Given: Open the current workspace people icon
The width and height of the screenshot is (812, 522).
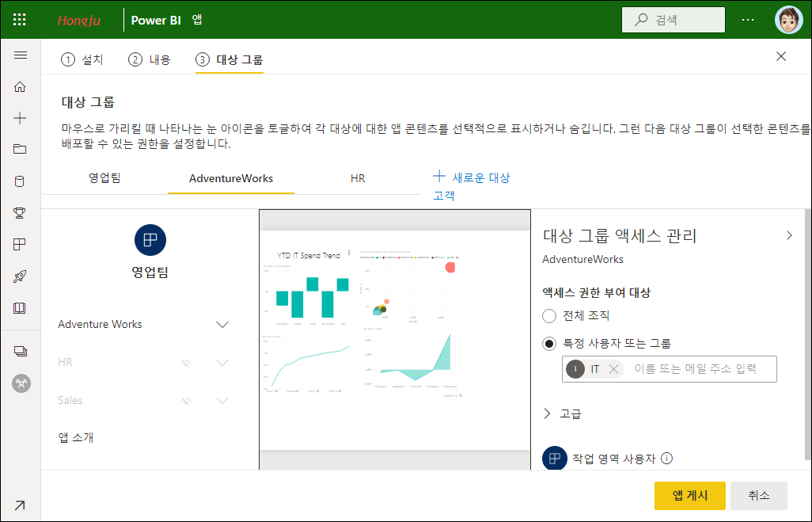Looking at the screenshot, I should pyautogui.click(x=21, y=383).
